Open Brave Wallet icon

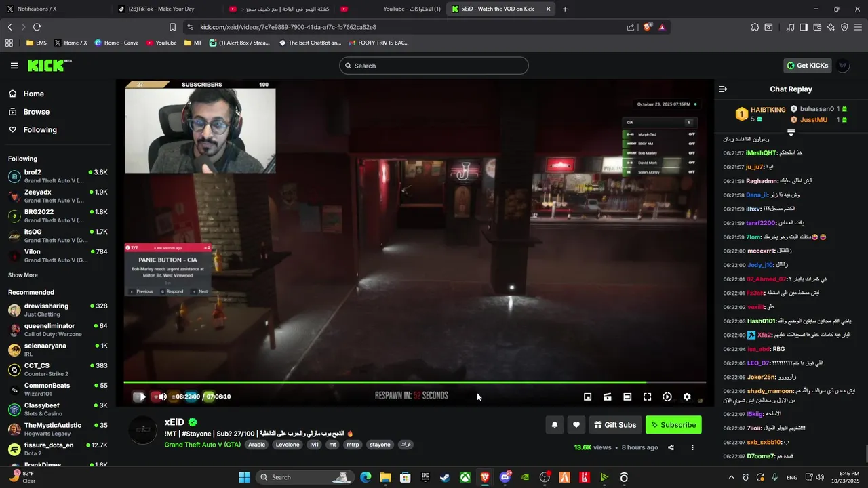tap(817, 27)
